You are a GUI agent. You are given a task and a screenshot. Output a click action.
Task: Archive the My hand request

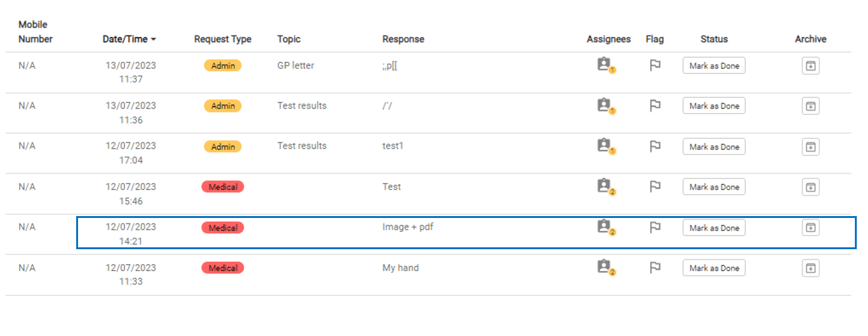[x=811, y=268]
